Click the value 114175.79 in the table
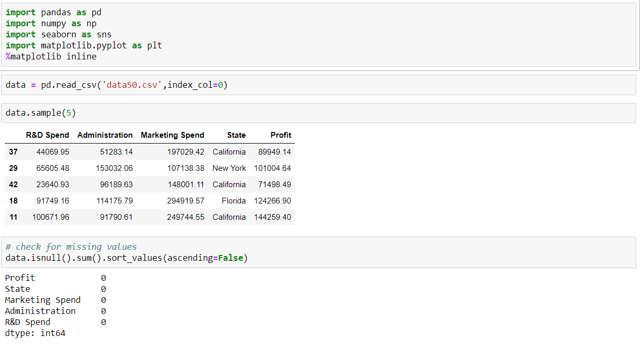Image resolution: width=644 pixels, height=346 pixels. tap(115, 201)
